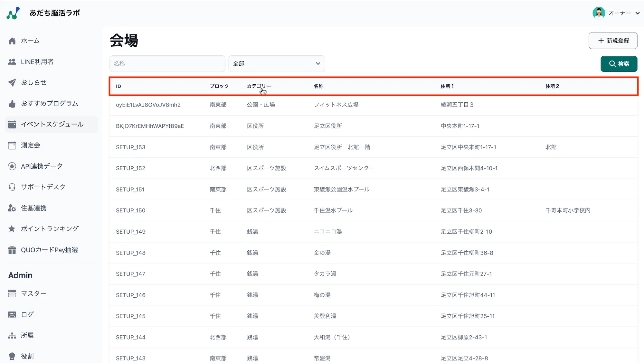Viewport: 644px width, 363px height.
Task: Click thumbs-up icon for おすすめプログラム
Action: [12, 104]
